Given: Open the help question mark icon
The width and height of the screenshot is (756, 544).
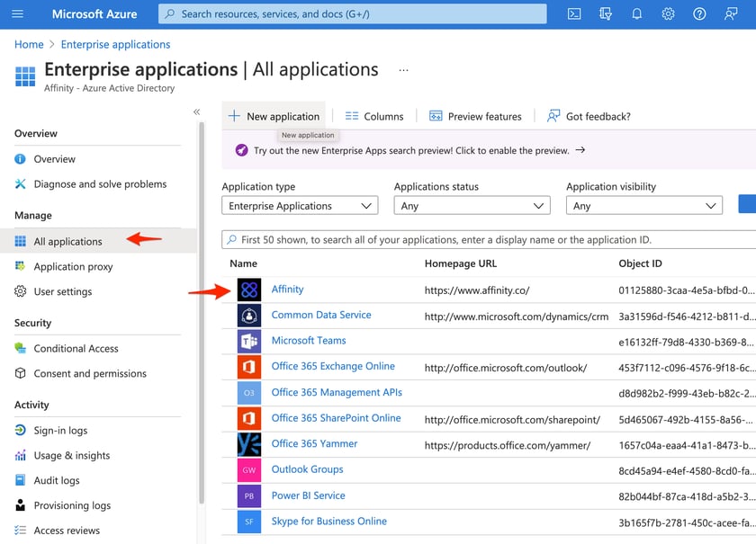Looking at the screenshot, I should pos(699,14).
